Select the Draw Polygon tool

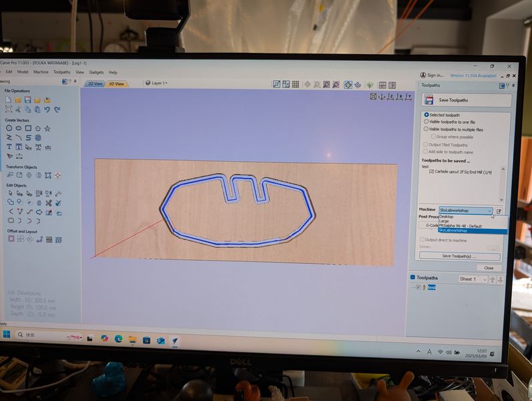tap(38, 128)
